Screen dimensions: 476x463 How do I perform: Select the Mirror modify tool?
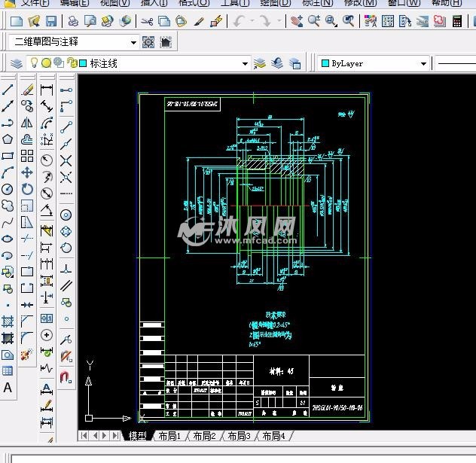point(27,123)
